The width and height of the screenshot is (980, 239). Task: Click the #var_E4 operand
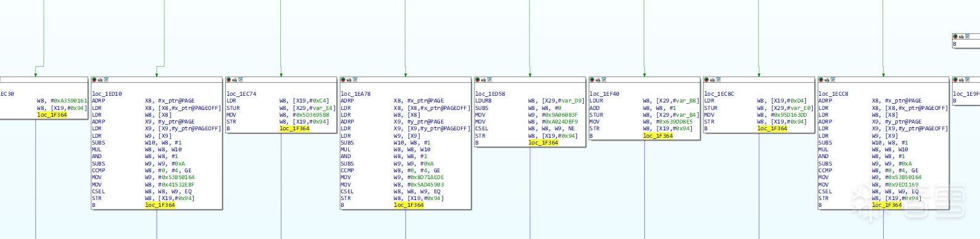(x=322, y=107)
